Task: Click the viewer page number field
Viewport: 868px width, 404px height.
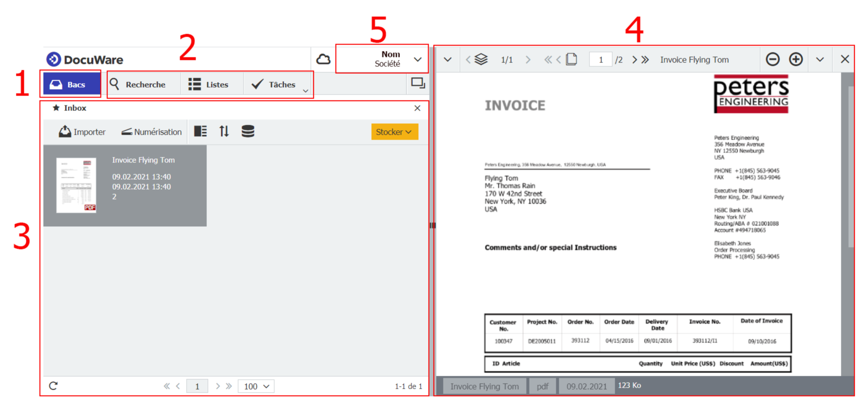Action: pos(601,59)
